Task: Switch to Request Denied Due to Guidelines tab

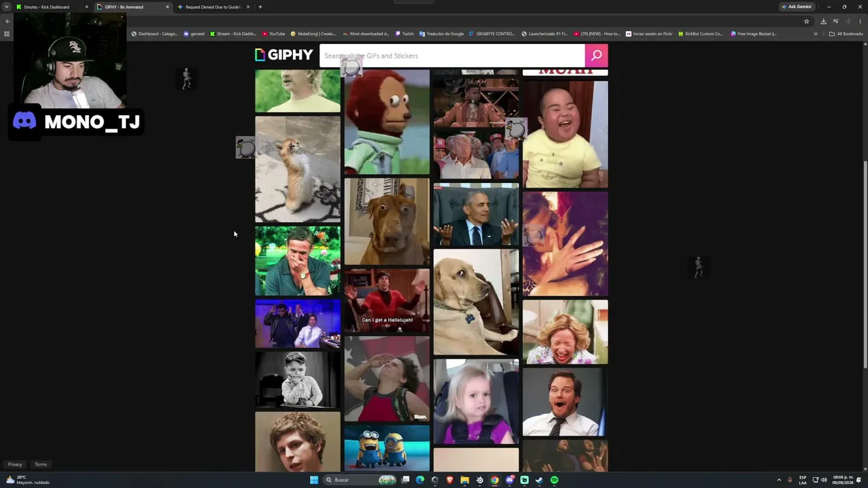Action: click(x=214, y=7)
